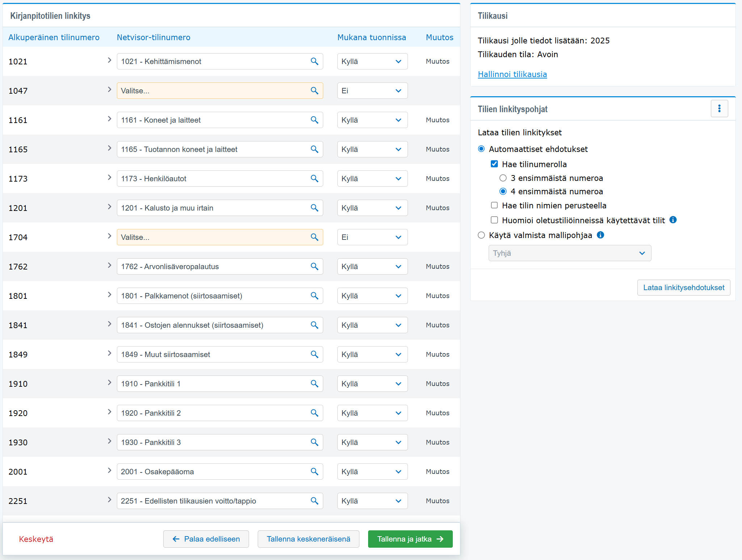Click search icon in 1021 Kehittämismenot field
Viewport: 742px width, 560px height.
tap(314, 61)
